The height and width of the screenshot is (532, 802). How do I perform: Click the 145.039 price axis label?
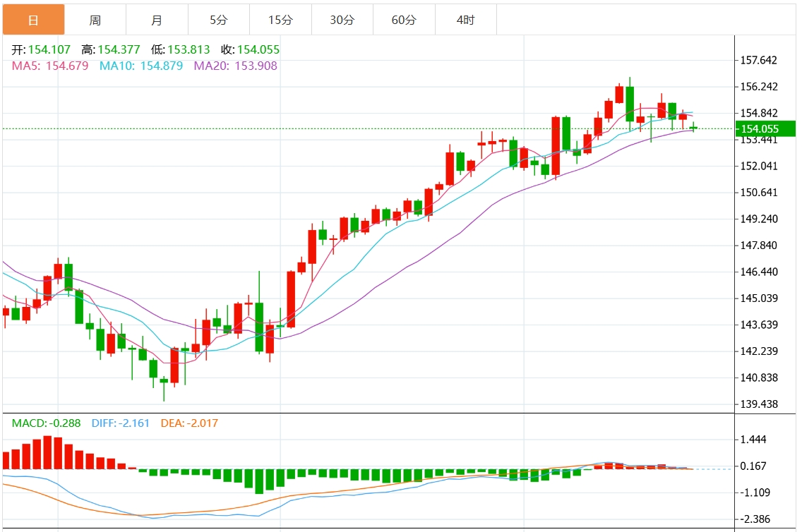point(759,298)
